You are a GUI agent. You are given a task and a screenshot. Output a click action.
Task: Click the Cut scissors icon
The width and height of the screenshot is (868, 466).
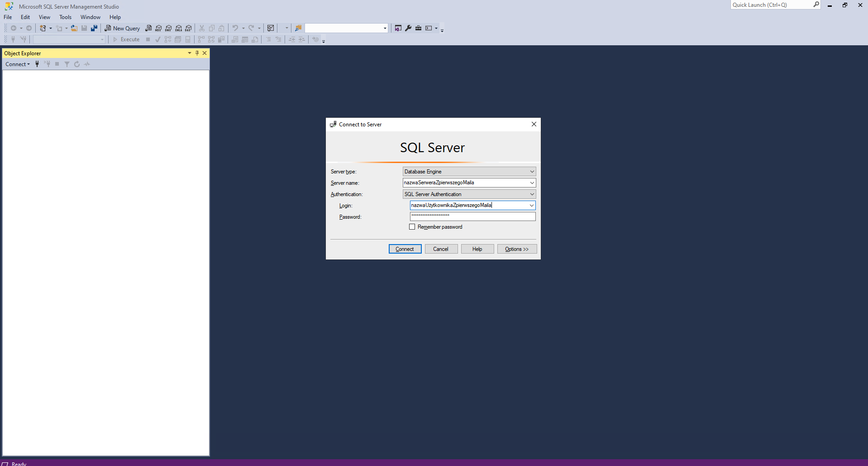pos(202,28)
